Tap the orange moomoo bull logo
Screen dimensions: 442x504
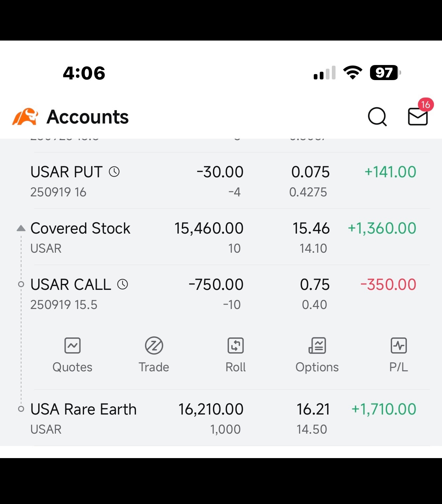[25, 117]
